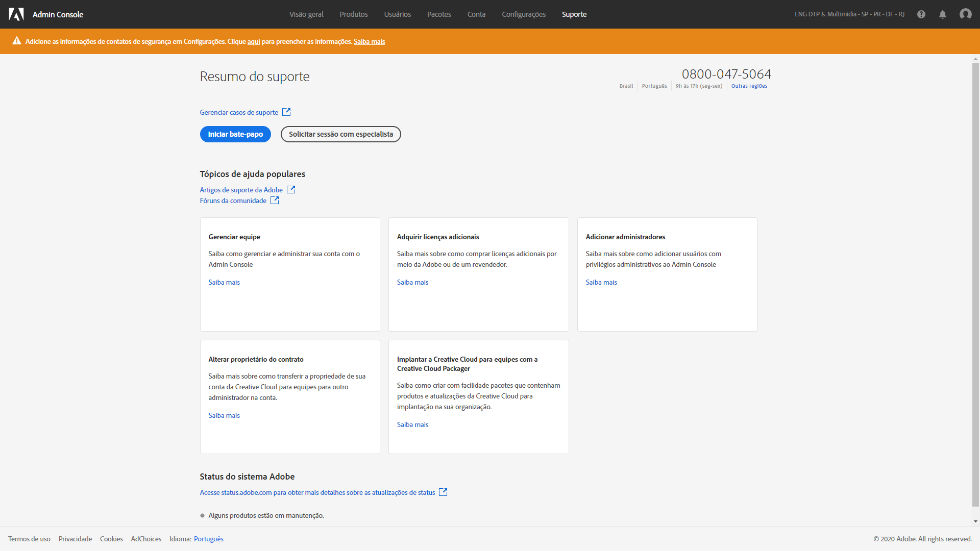The height and width of the screenshot is (551, 980).
Task: Click the phone number 0800-047-5064
Action: tap(726, 74)
